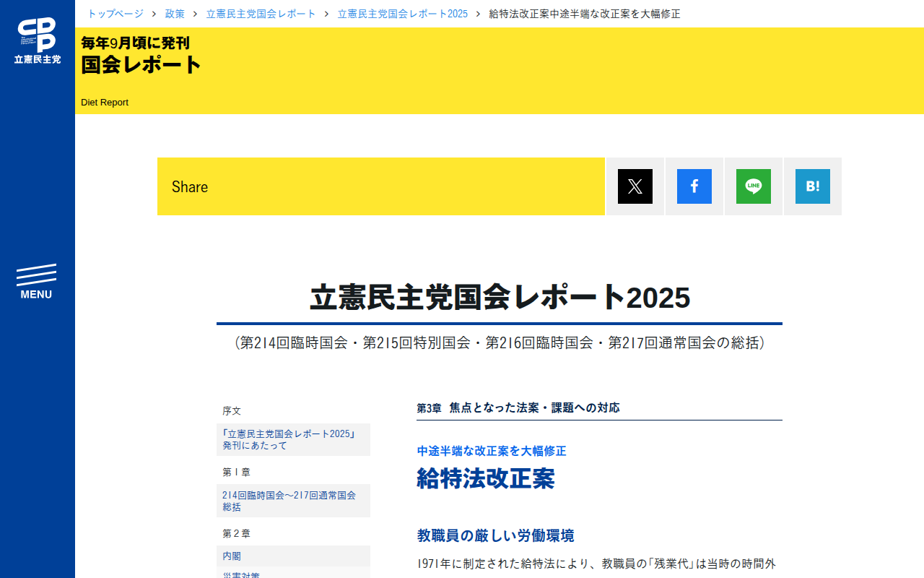Click the 国会レポート banner heading

click(x=141, y=64)
